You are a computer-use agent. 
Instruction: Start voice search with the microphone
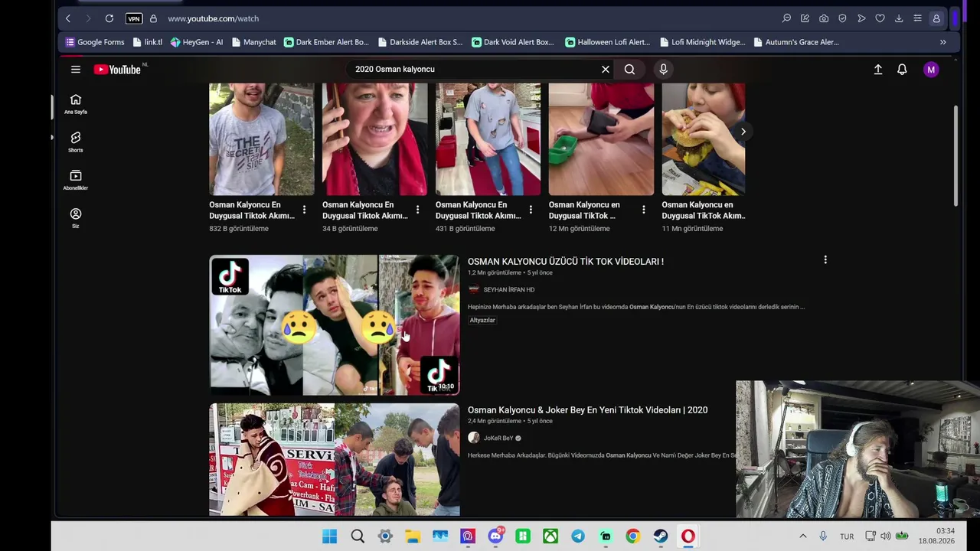(663, 70)
